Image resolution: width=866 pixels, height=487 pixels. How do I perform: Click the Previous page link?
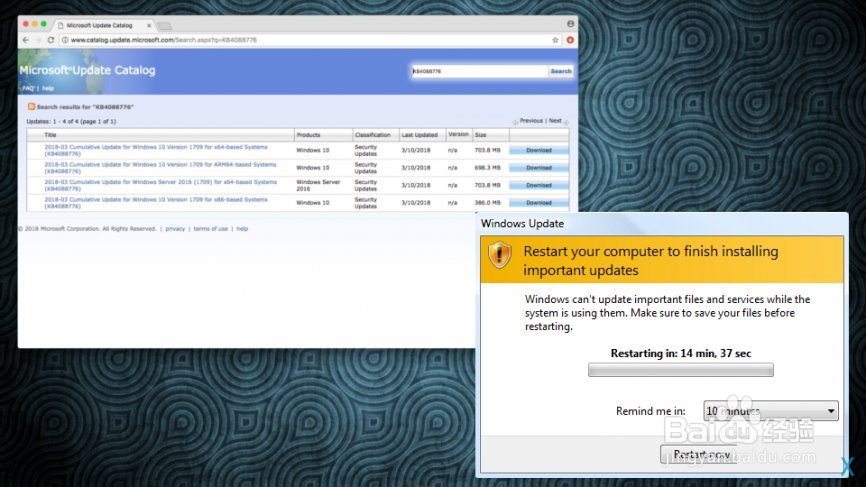pyautogui.click(x=531, y=120)
